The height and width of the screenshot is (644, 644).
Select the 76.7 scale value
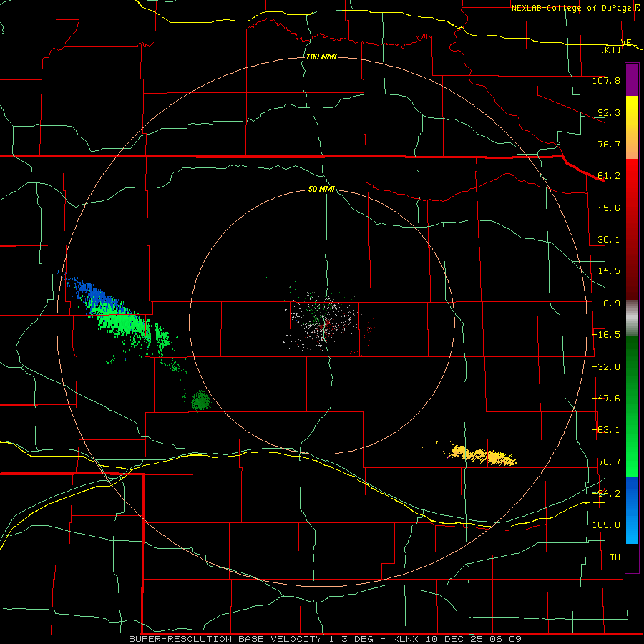tap(609, 144)
